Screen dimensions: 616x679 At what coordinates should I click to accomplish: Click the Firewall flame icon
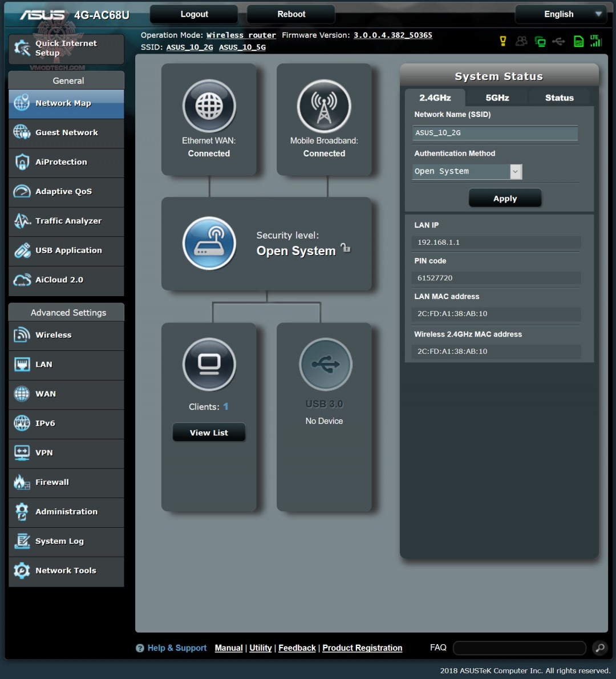tap(22, 482)
